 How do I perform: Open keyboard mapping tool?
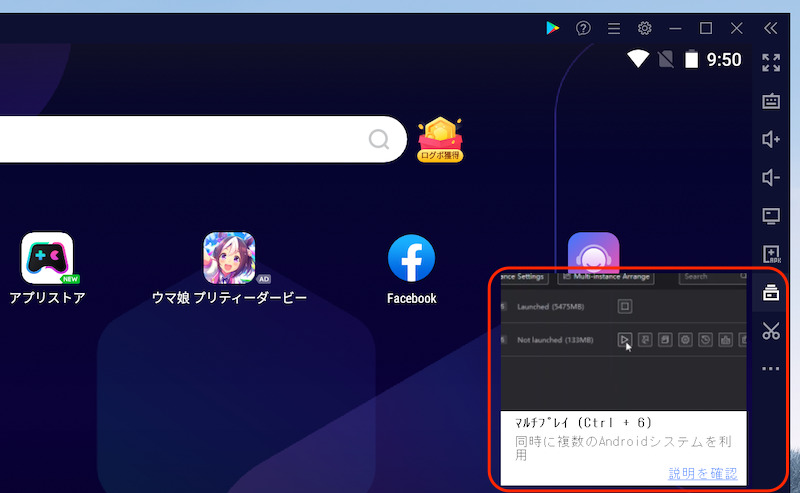click(771, 101)
